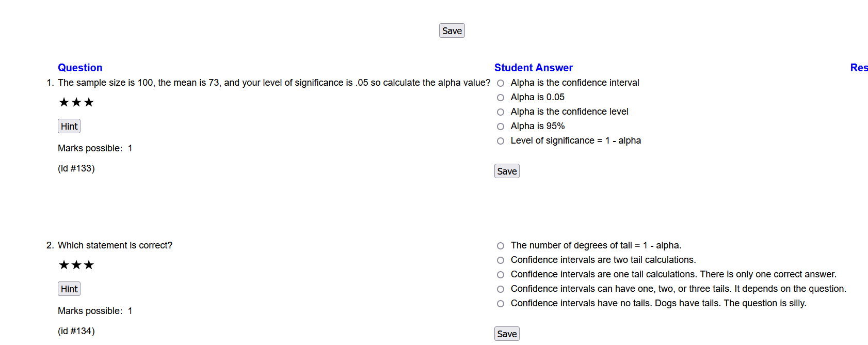Select 'Alpha is 0.05' answer
The image size is (868, 345).
[500, 97]
